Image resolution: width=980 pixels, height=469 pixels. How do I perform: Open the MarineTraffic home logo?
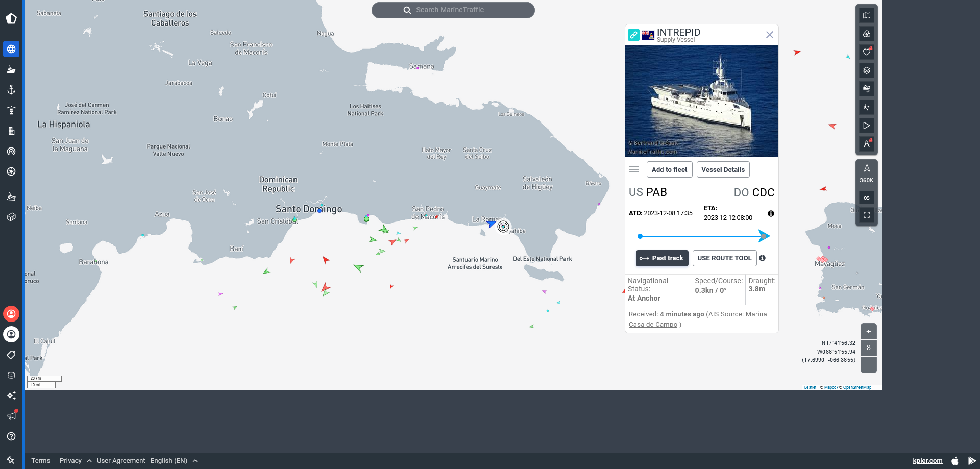click(x=11, y=19)
